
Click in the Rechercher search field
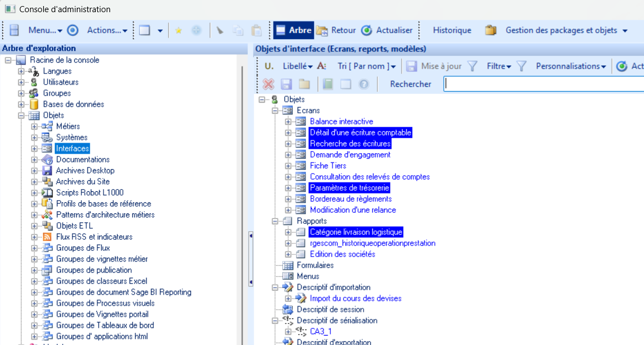(x=543, y=84)
